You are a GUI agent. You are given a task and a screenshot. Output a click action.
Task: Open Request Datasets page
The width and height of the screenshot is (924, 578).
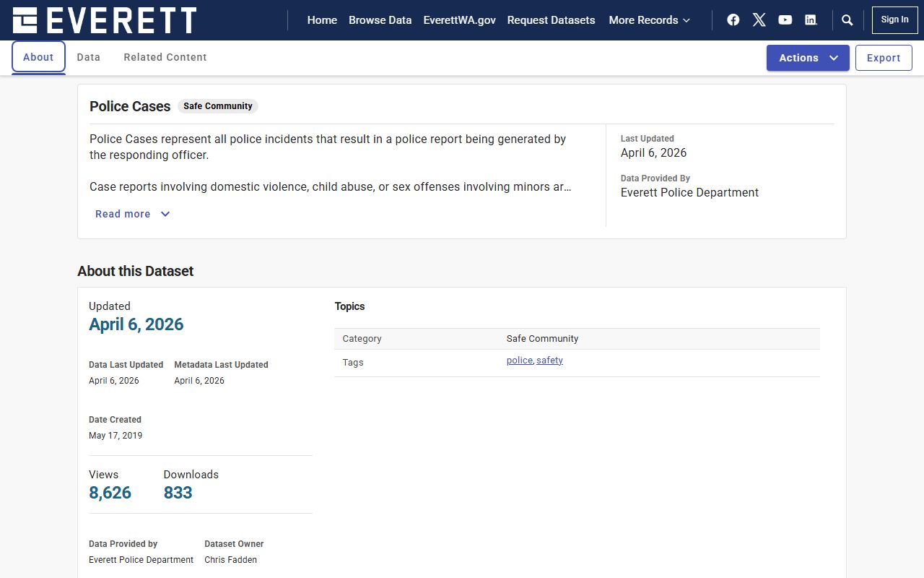point(551,20)
